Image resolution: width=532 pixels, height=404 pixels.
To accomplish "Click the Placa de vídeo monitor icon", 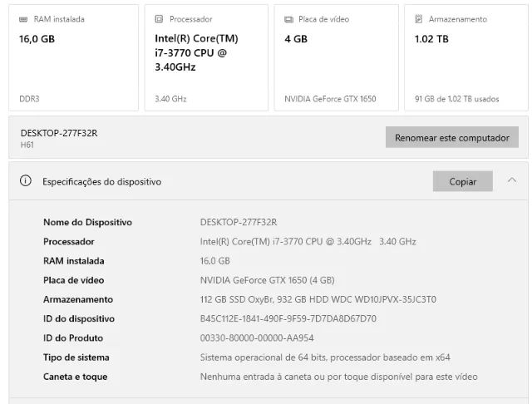I will 288,19.
